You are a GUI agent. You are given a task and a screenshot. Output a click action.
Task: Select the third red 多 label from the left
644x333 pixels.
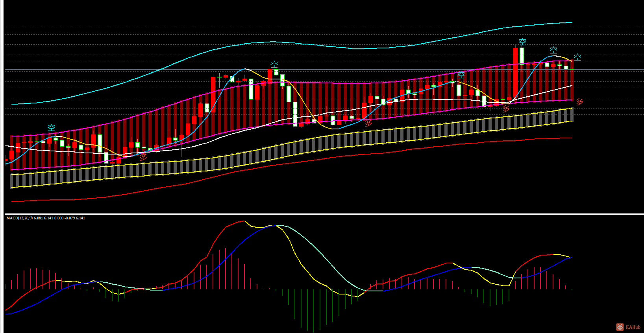506,109
